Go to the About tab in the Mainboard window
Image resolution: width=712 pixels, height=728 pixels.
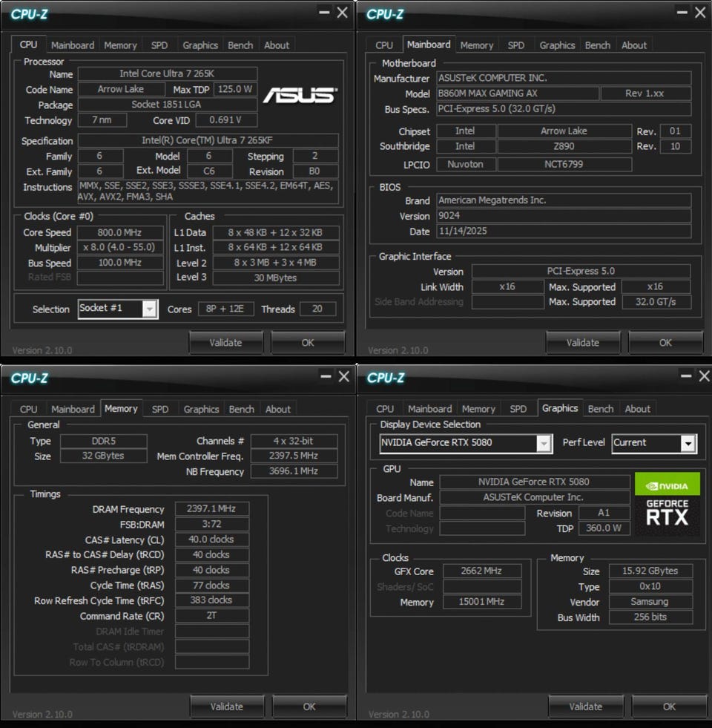[633, 45]
